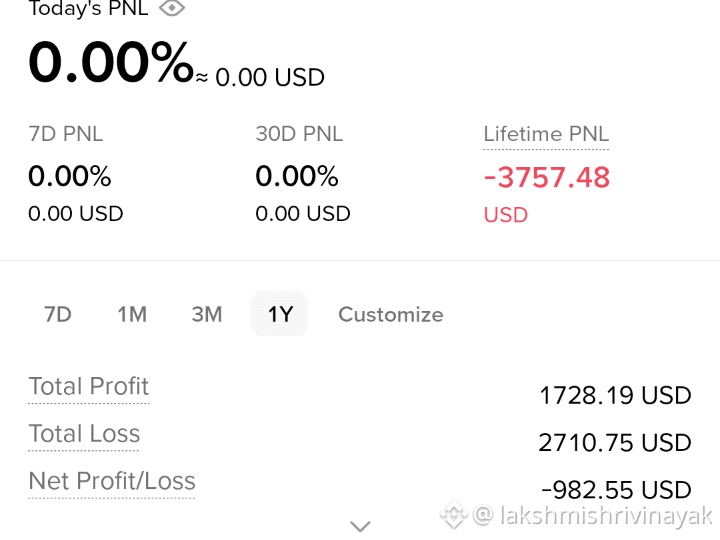Tap the Lifetime PNL underlined label
Viewport: 720px width, 540px height.
coord(546,135)
